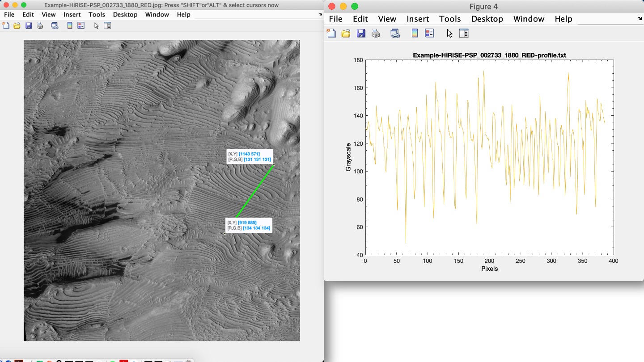Open Property Inspector in Figure 4 toolbar
644x362 pixels.
pyautogui.click(x=464, y=34)
